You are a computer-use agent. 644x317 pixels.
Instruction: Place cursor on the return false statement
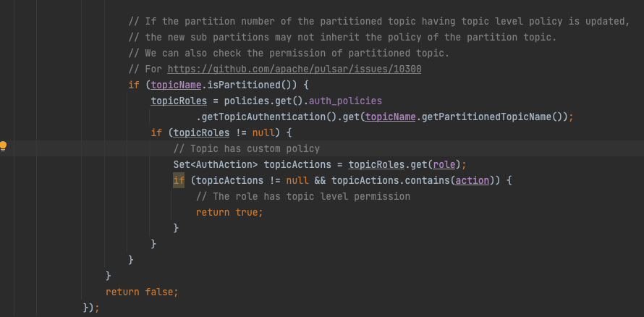point(142,292)
